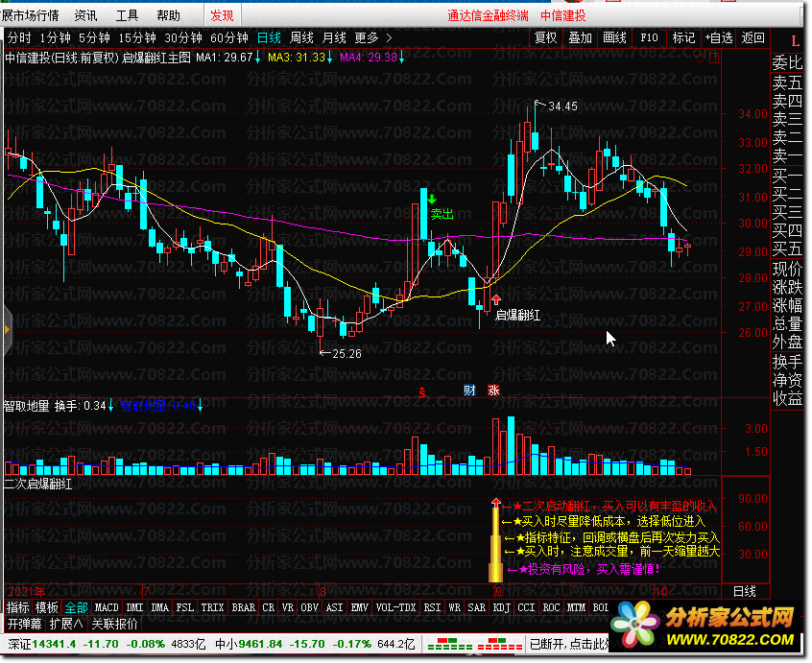Click the green-red market breadth indicator

tap(450, 645)
